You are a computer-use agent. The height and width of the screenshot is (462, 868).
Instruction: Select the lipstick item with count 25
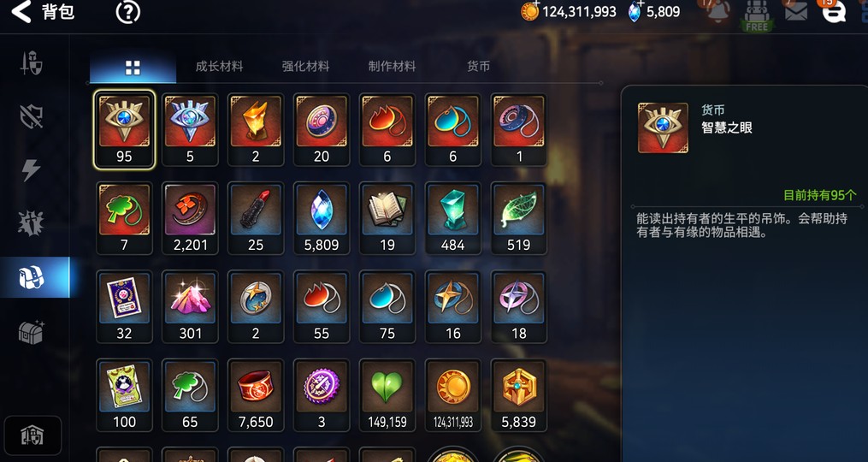point(256,218)
